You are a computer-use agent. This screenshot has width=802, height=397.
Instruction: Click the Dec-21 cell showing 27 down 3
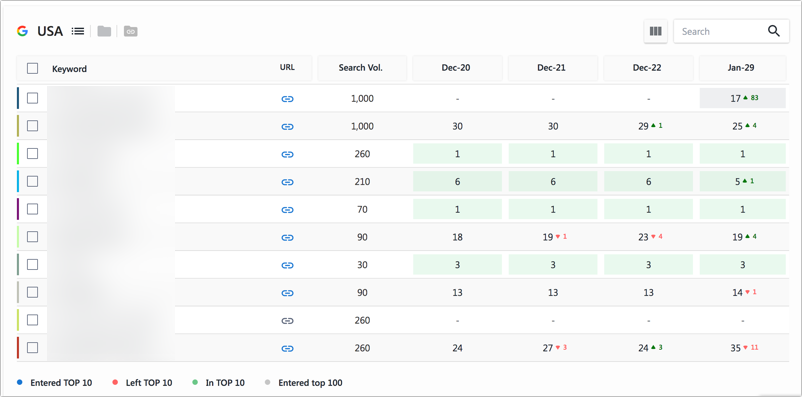coord(553,348)
